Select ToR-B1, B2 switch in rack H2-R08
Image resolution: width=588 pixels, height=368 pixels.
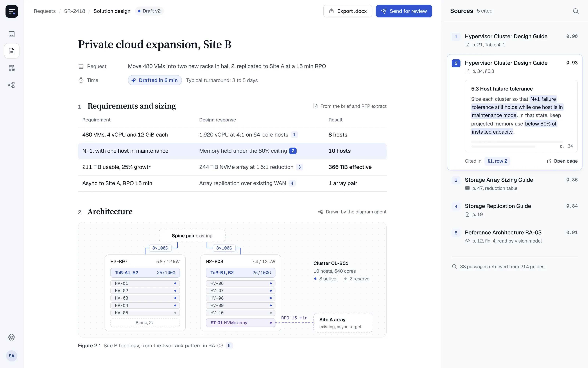241,273
